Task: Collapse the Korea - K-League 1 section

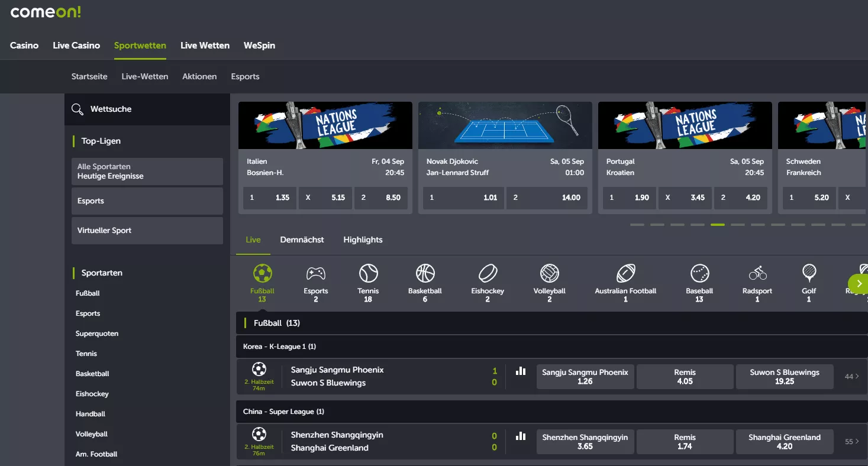Action: (552, 347)
